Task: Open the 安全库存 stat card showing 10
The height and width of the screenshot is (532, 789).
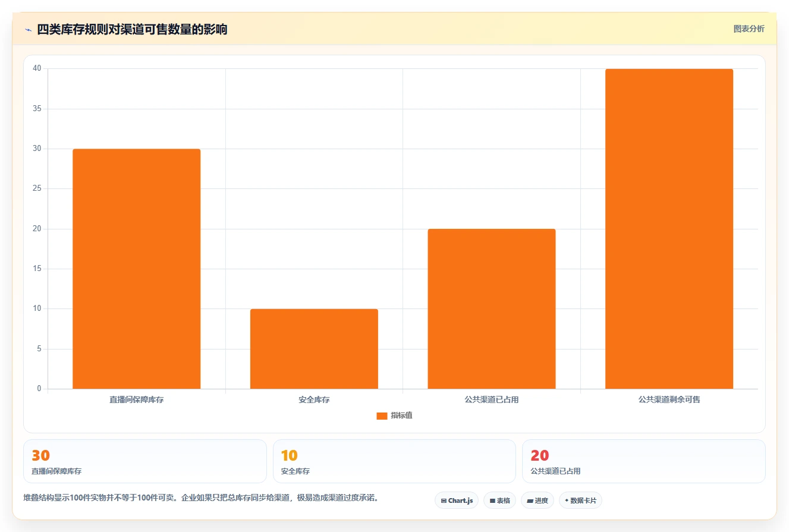Action: tap(394, 461)
